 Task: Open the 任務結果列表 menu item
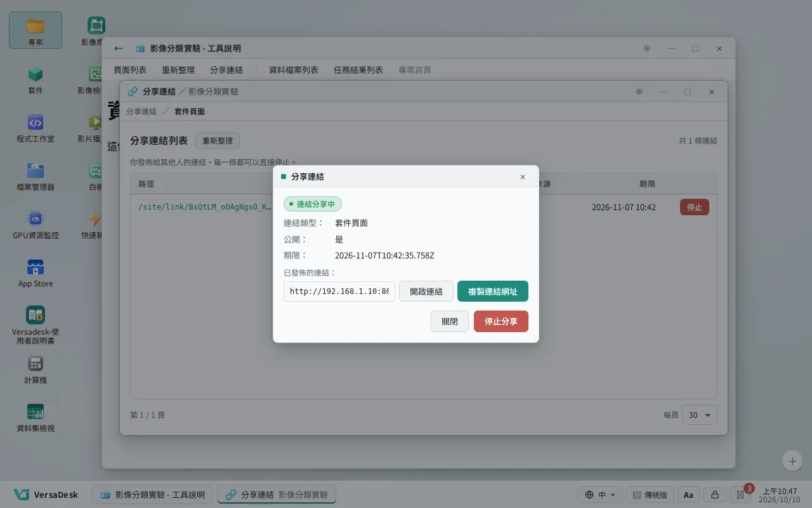click(358, 70)
